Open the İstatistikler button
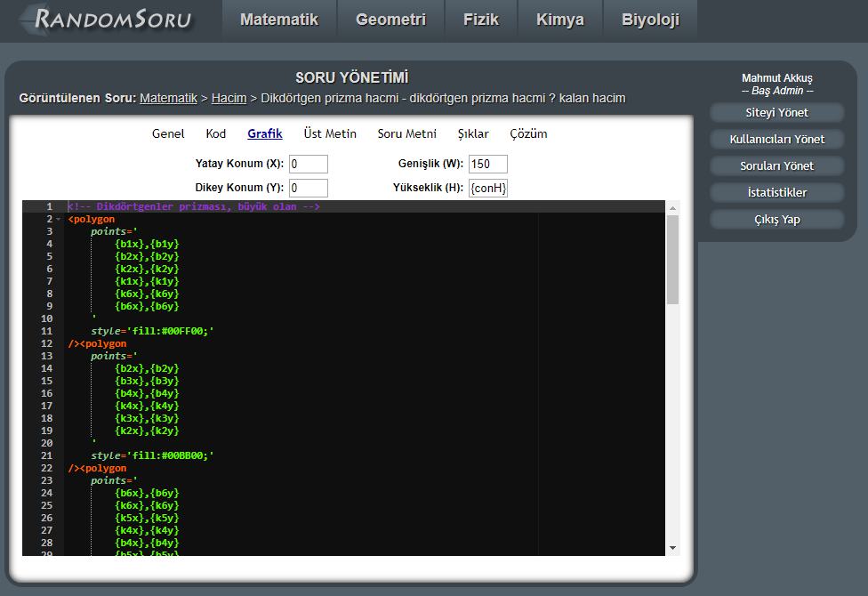This screenshot has height=596, width=868. [776, 192]
